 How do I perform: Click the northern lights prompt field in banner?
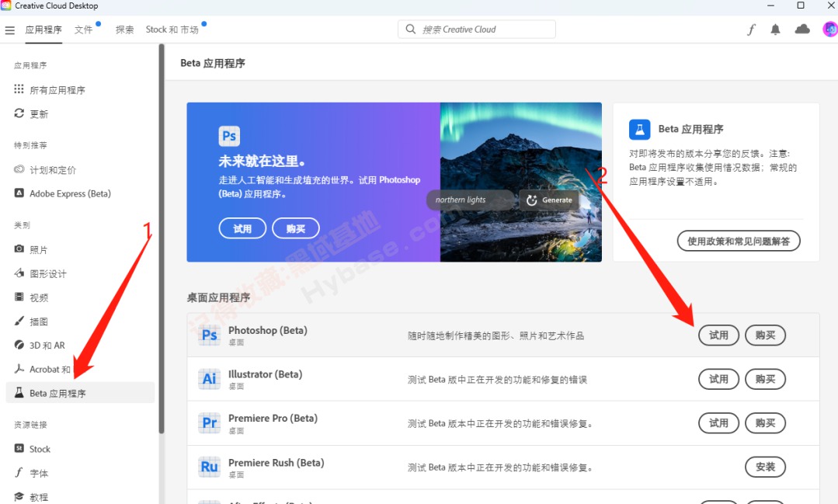point(470,200)
